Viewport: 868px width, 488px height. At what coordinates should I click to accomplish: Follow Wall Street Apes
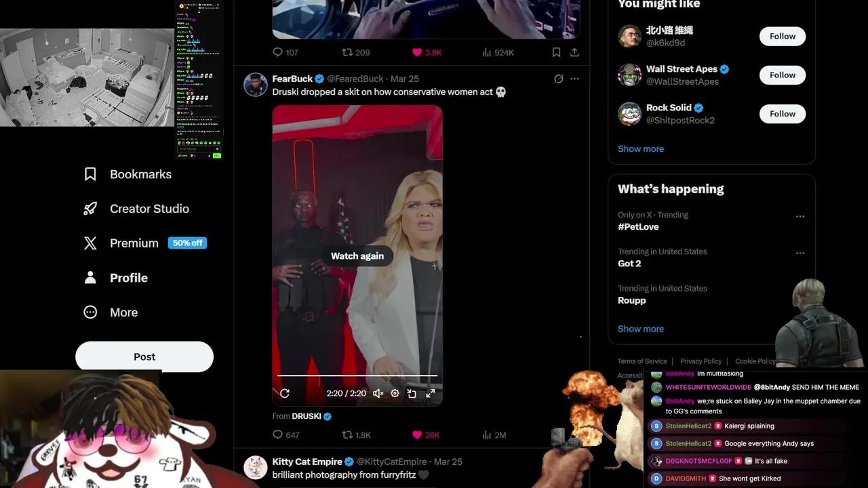[783, 75]
